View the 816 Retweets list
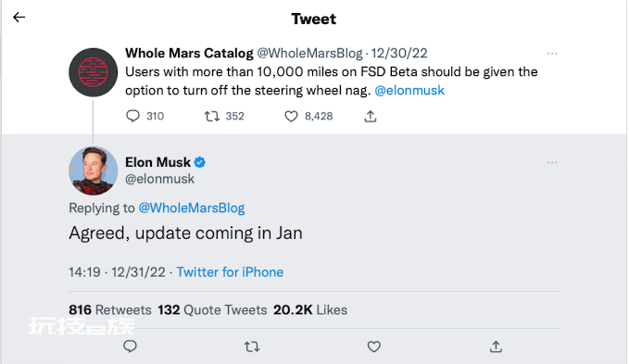Viewport: 629px width, 364px height. click(x=110, y=310)
